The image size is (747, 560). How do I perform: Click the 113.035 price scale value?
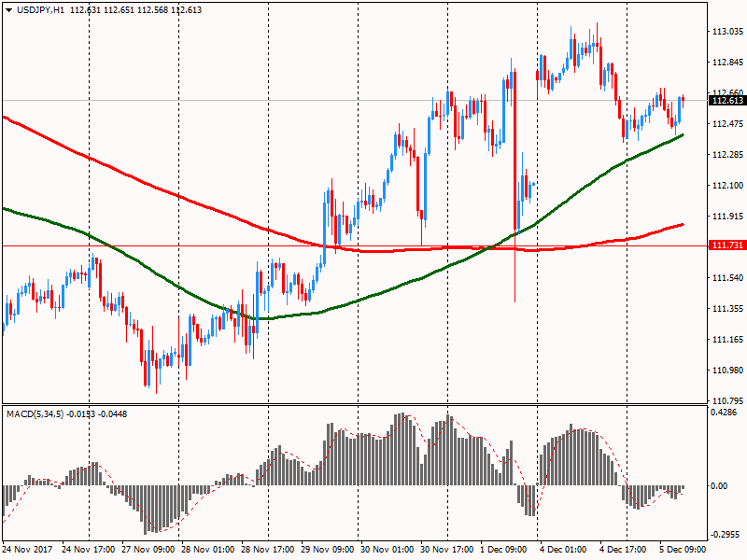pos(727,32)
